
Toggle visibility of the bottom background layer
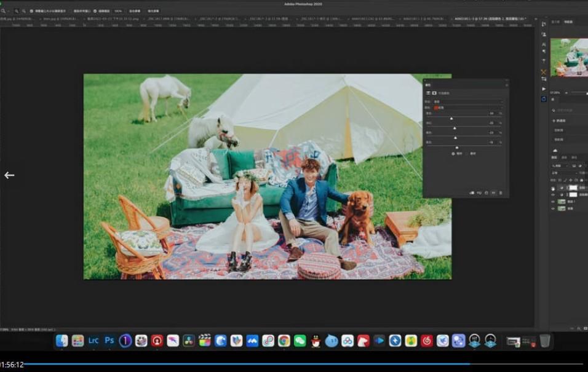(x=553, y=208)
